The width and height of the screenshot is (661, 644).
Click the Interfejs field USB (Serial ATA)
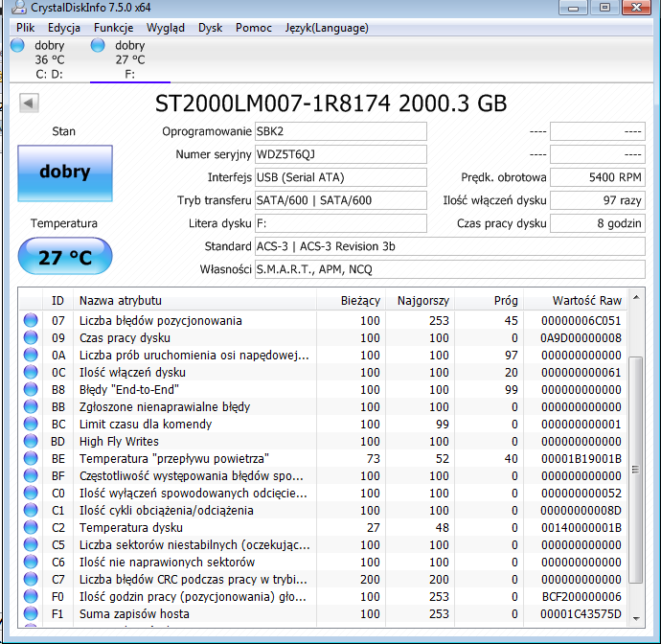pyautogui.click(x=341, y=177)
